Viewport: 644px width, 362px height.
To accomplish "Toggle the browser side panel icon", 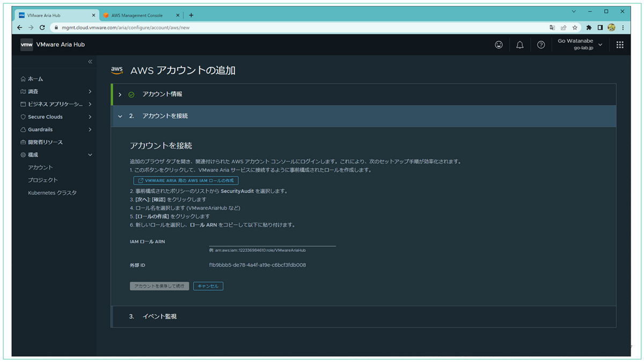I will pyautogui.click(x=600, y=27).
